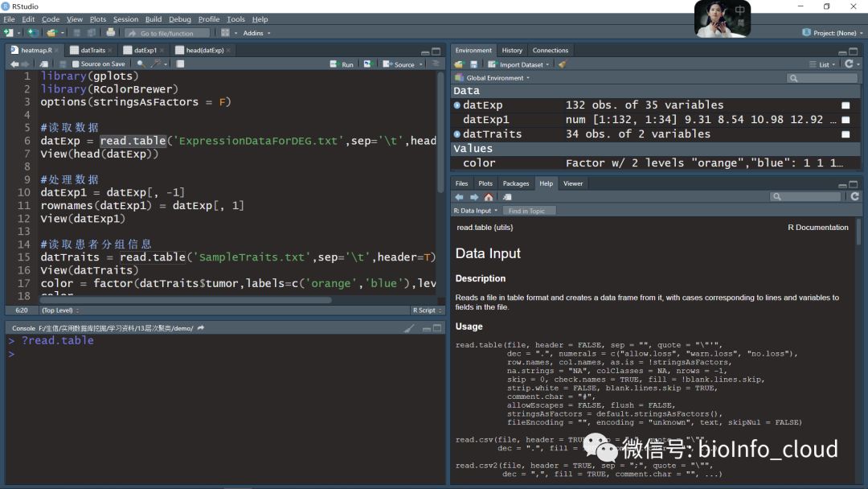Expand the datExp variable details
The height and width of the screenshot is (489, 868).
[x=457, y=105]
